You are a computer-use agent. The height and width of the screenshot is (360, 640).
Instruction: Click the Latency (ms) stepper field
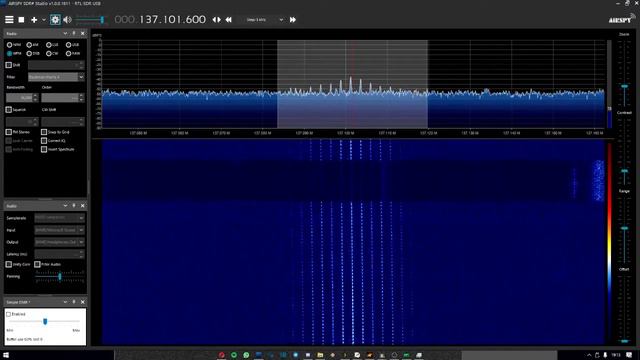[60, 254]
